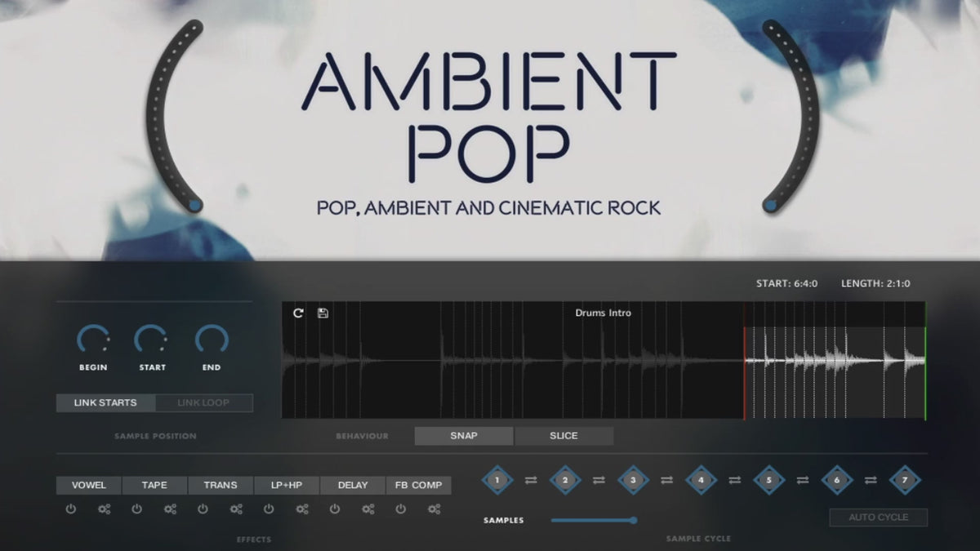This screenshot has height=551, width=980.
Task: Click swap arrows between samples 1 and 2
Action: pyautogui.click(x=531, y=481)
